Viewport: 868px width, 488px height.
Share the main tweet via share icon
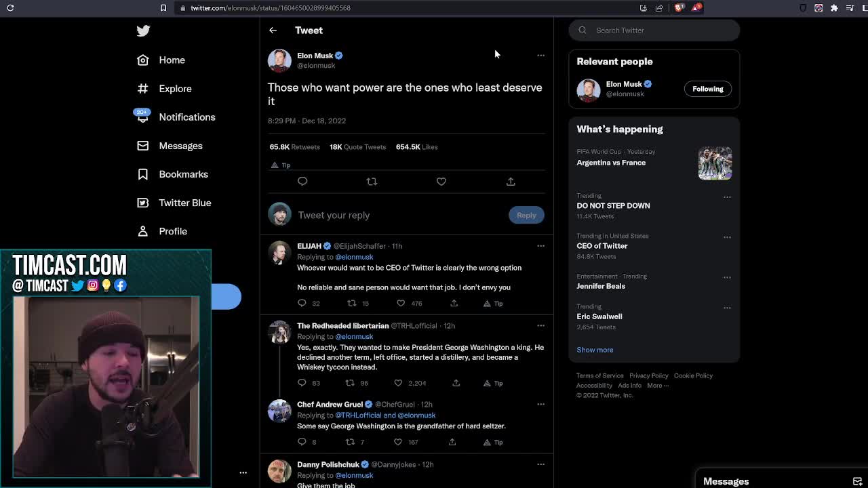click(x=511, y=182)
